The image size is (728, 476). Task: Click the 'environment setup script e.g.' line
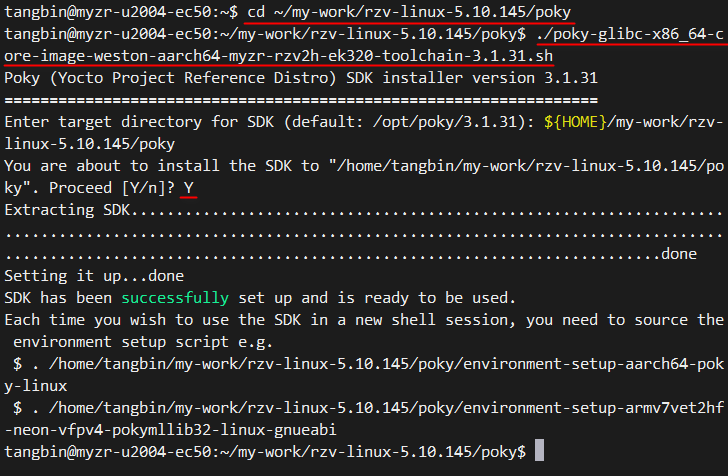click(143, 342)
